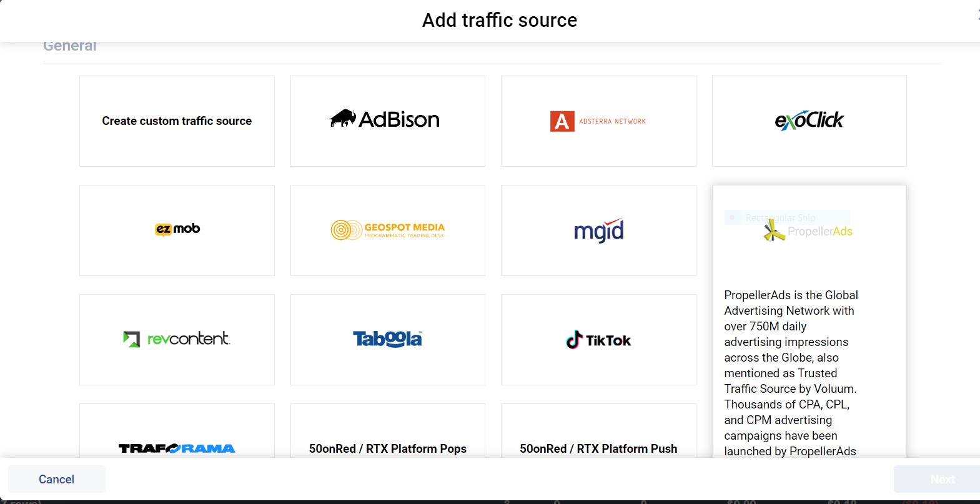Click the PropellerAds description text
Image resolution: width=980 pixels, height=504 pixels.
coord(790,373)
